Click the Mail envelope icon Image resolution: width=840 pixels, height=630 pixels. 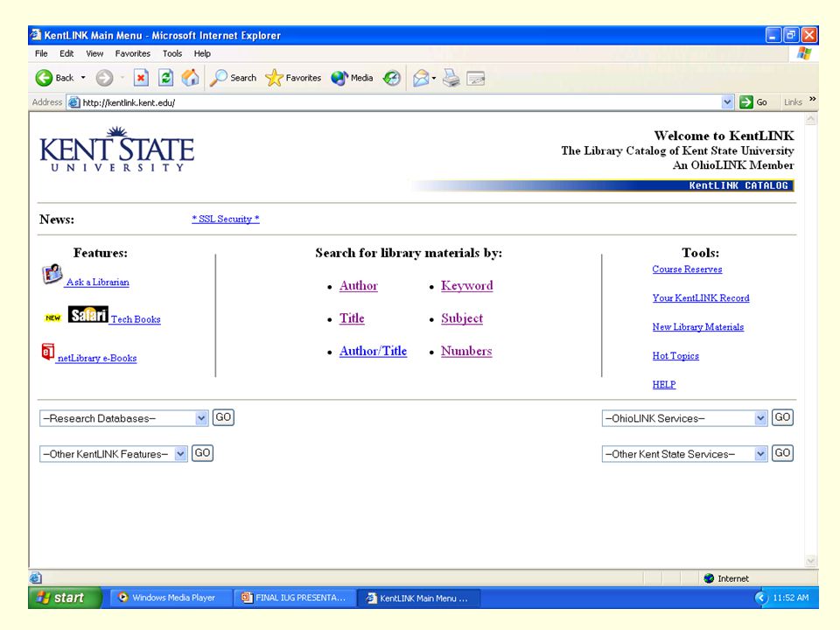pyautogui.click(x=421, y=78)
